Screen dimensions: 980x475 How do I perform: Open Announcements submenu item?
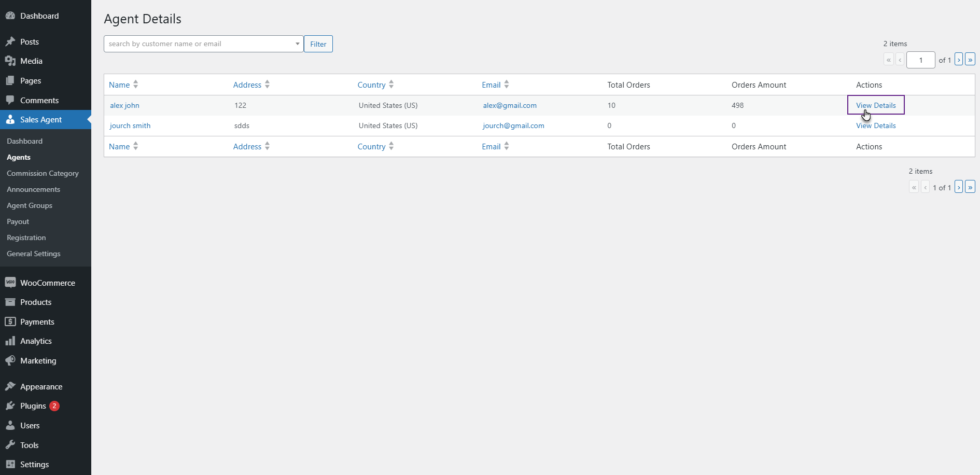[33, 189]
